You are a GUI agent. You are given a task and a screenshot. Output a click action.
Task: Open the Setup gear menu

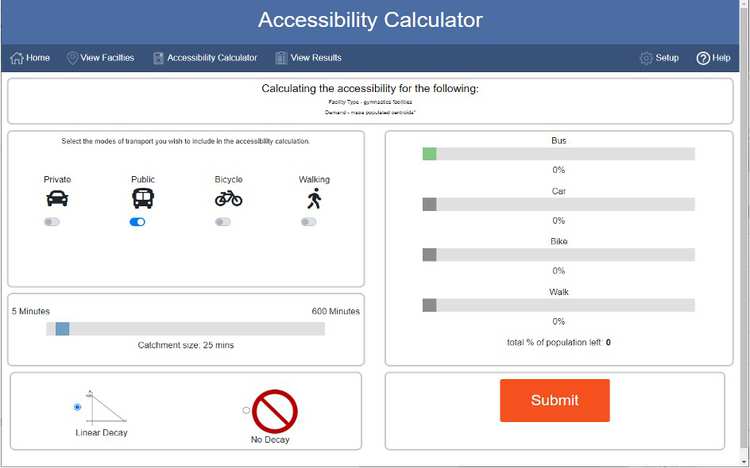coord(659,58)
